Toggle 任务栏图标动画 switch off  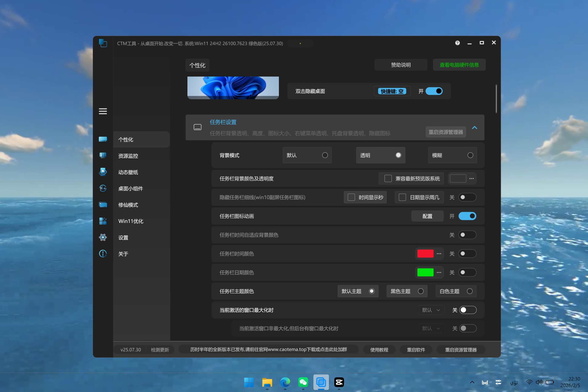[x=467, y=216]
